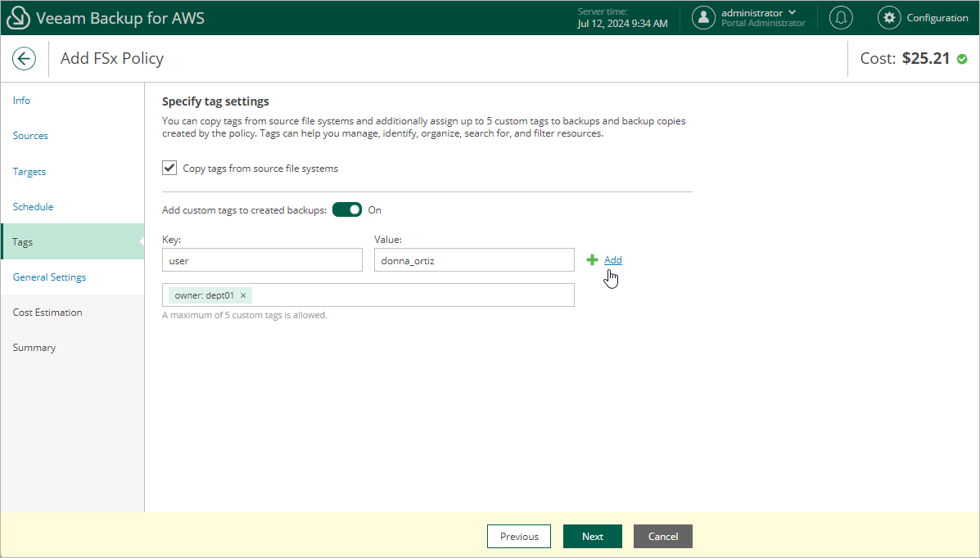Expand the administrator account dropdown

(x=793, y=12)
